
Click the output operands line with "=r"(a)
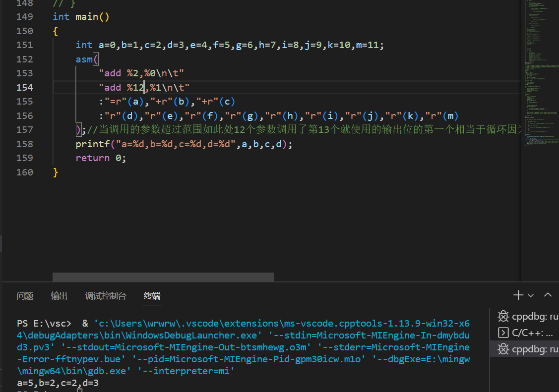pos(167,102)
